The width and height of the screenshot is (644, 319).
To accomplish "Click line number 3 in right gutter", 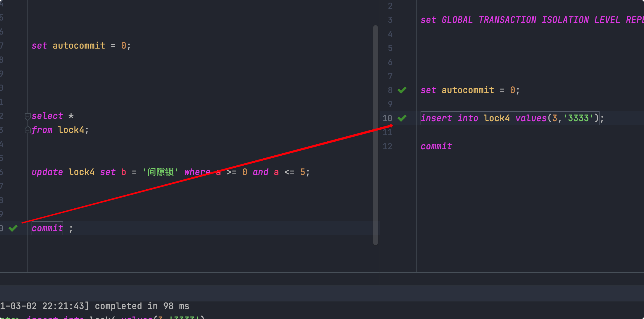I will (390, 20).
